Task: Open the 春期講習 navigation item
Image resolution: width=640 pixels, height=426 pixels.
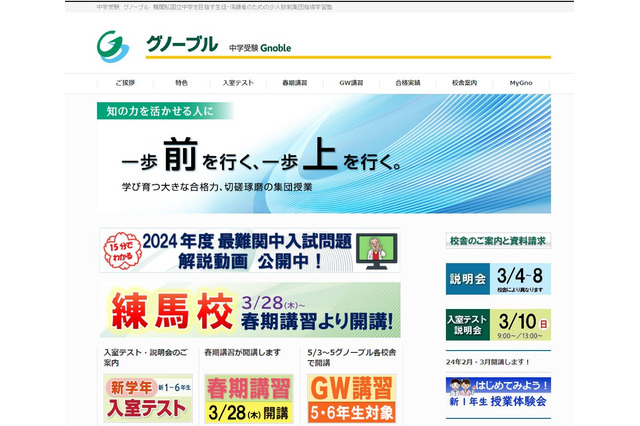Action: [x=295, y=83]
